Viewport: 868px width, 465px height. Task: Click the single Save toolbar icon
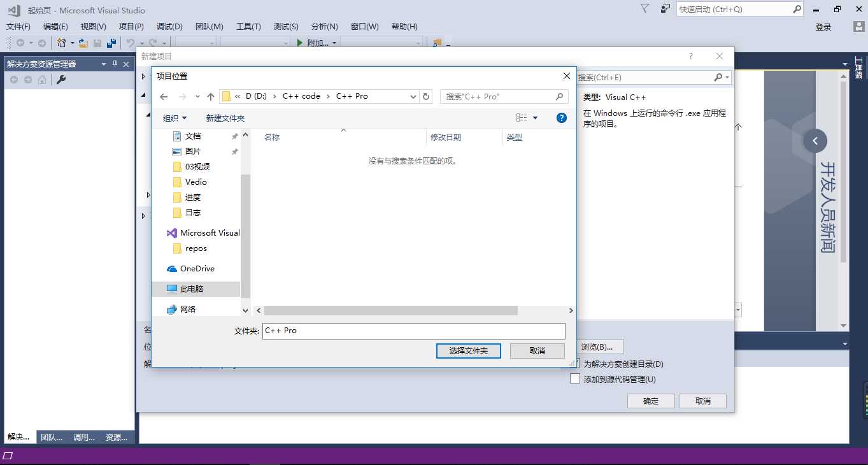pyautogui.click(x=97, y=43)
